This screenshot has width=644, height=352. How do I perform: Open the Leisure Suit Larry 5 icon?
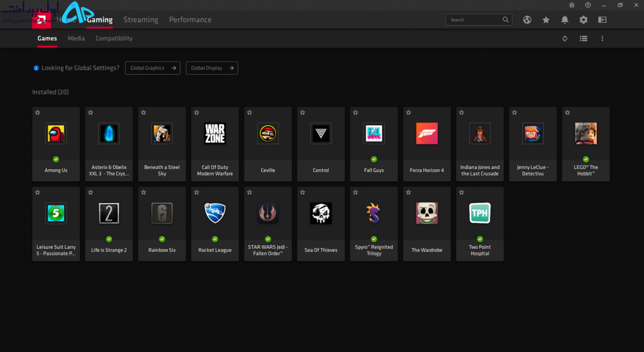point(56,213)
